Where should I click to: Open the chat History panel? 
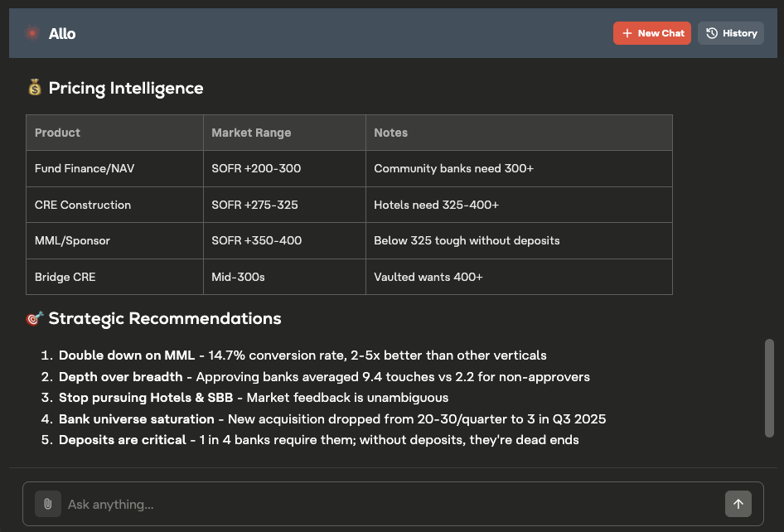(x=731, y=33)
